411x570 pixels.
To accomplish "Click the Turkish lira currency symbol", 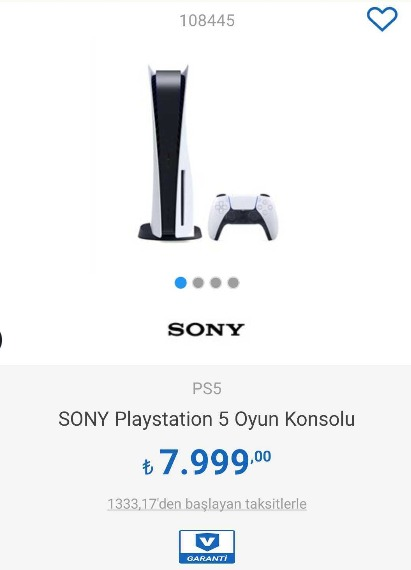I will (148, 467).
